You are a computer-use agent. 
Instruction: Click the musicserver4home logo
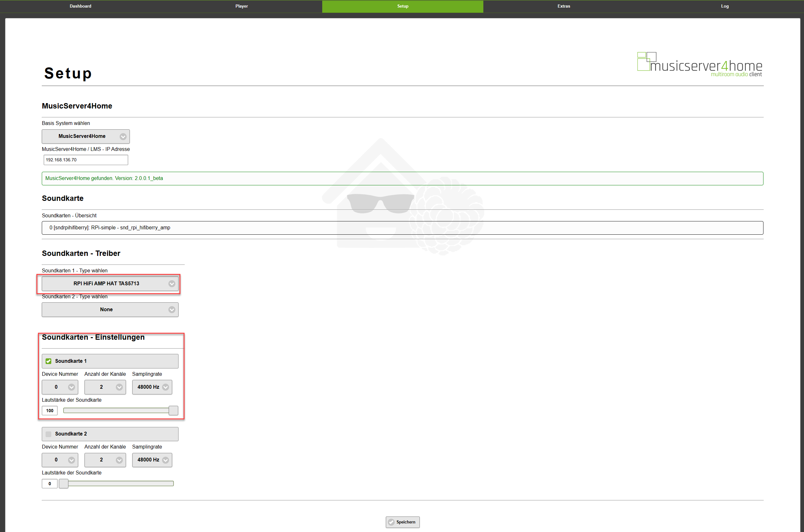tap(700, 65)
